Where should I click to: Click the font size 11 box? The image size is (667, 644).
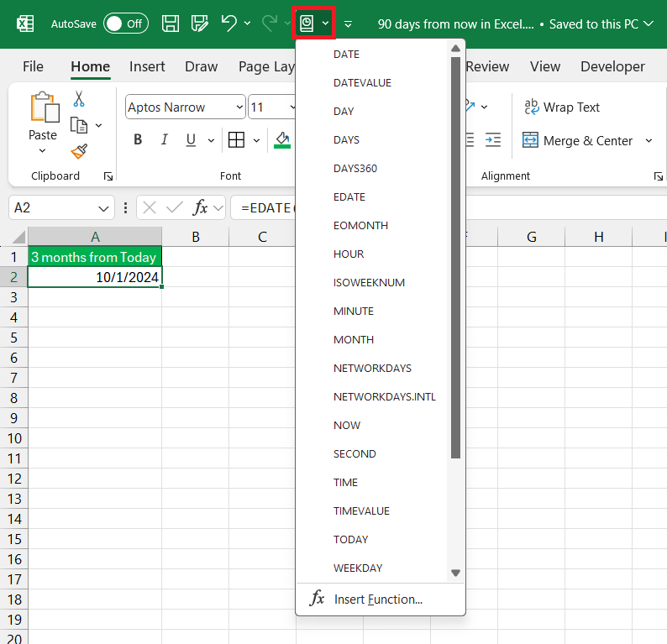[x=269, y=107]
